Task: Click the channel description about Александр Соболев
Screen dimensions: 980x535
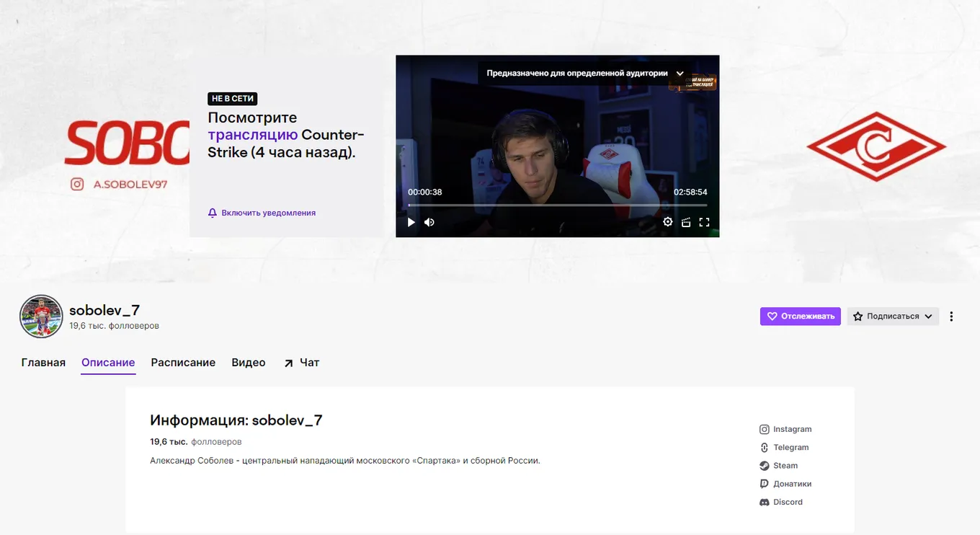Action: click(x=345, y=461)
